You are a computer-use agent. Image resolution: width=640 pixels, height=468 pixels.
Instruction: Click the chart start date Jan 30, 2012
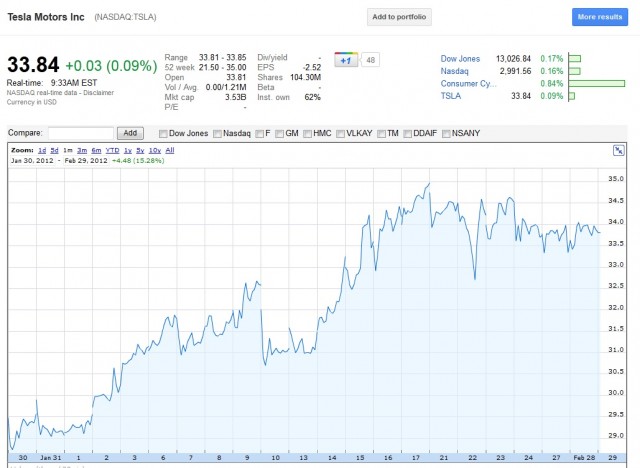tap(32, 161)
